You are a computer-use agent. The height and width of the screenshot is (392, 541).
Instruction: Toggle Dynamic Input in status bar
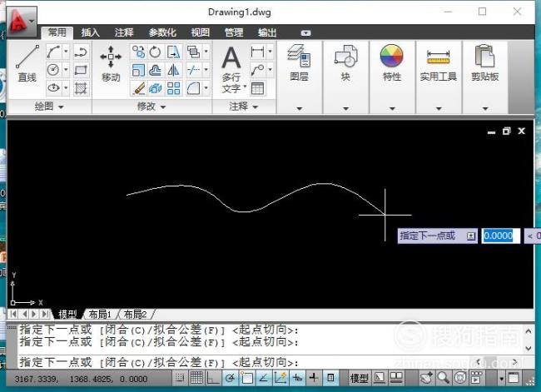click(297, 378)
